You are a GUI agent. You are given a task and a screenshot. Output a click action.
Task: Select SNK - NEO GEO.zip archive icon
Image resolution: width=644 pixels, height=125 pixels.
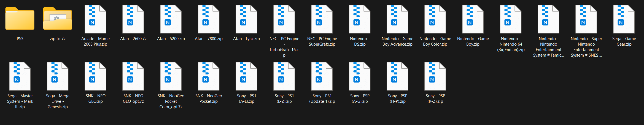click(95, 76)
